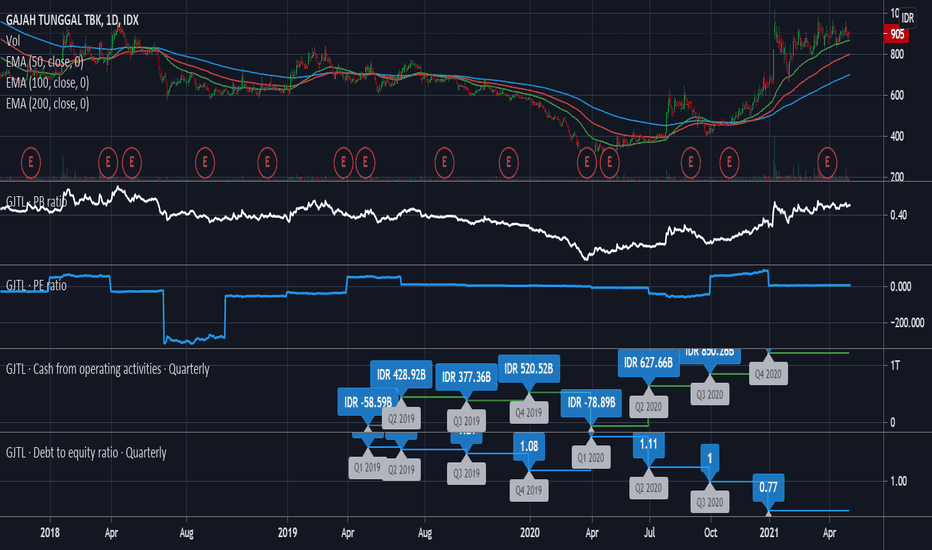932x550 pixels.
Task: Click the earliest earnings E marker before 2018
Action: tap(31, 162)
